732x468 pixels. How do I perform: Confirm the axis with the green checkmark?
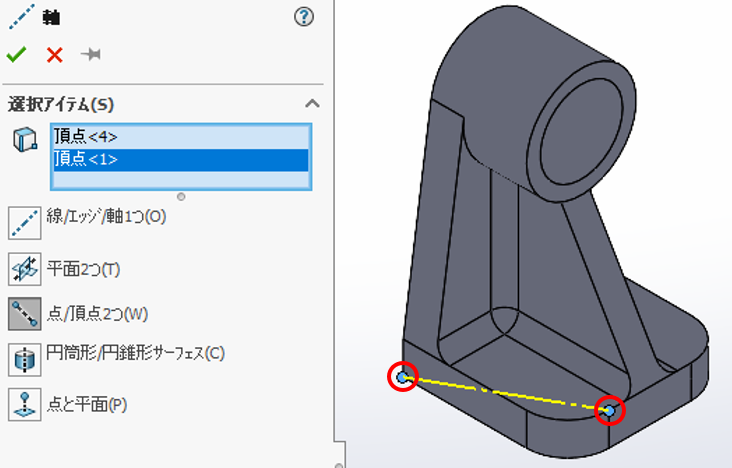click(x=16, y=54)
